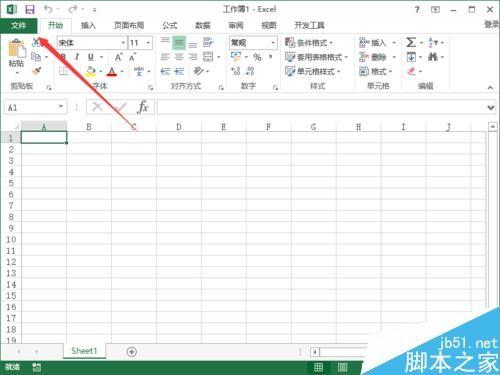Image resolution: width=500 pixels, height=375 pixels.
Task: Align text to the right
Action: pos(193,57)
